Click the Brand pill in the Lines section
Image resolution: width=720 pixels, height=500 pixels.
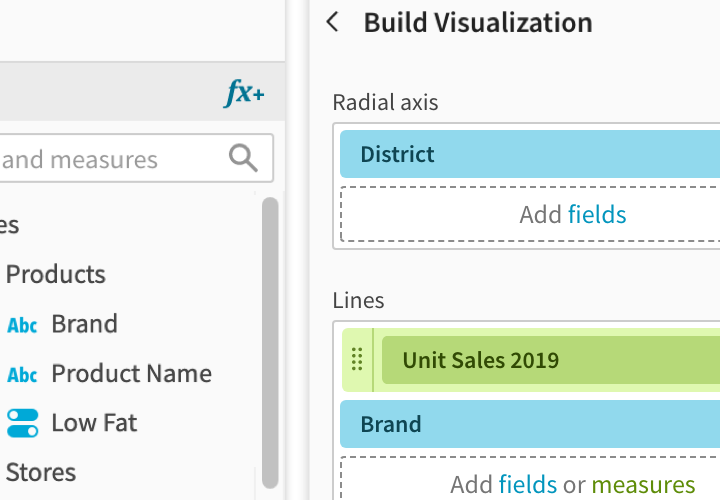530,424
